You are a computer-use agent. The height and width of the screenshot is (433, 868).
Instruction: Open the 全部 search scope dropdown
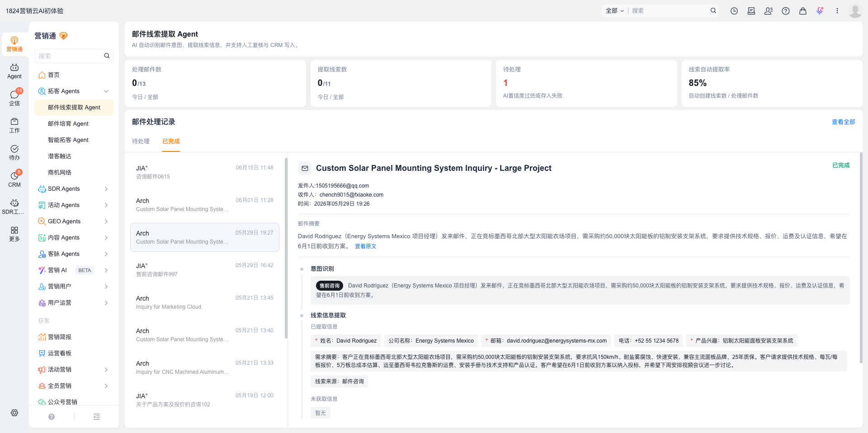pyautogui.click(x=615, y=11)
